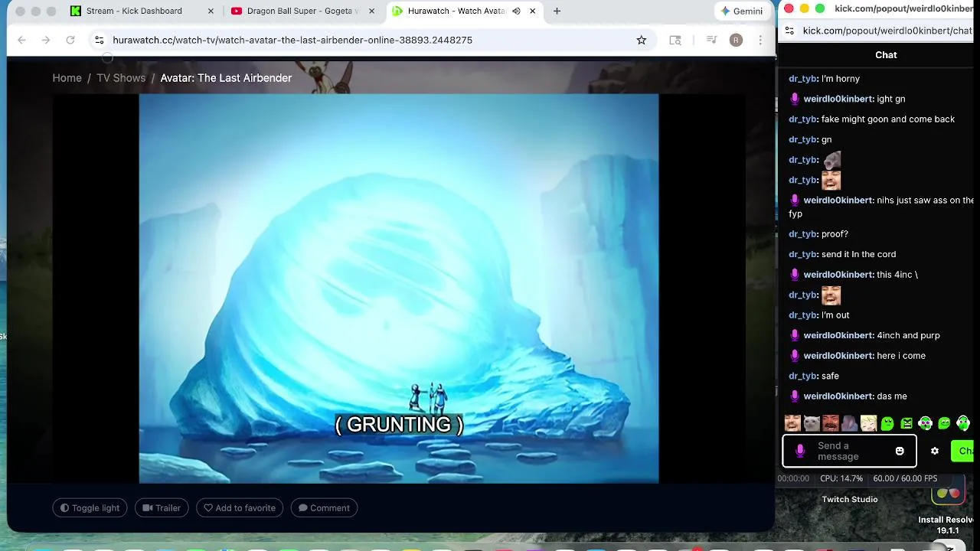Click the CPU: 14.7% status entry
This screenshot has width=980, height=551.
pos(841,478)
